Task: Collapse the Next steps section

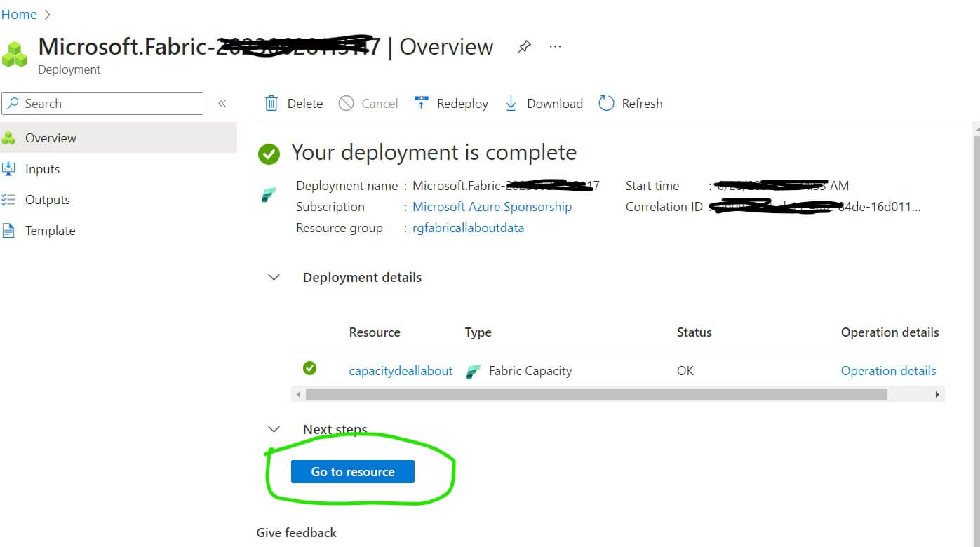Action: coord(274,429)
